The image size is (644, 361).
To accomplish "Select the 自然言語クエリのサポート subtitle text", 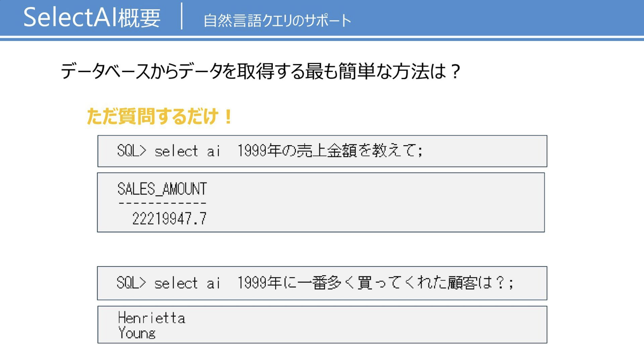I will click(277, 20).
